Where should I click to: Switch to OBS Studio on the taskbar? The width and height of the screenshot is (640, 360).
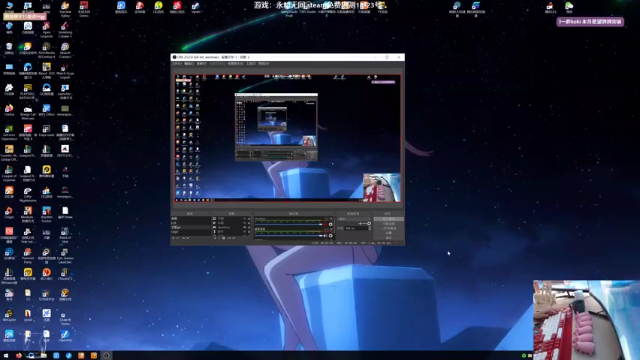pyautogui.click(x=106, y=356)
